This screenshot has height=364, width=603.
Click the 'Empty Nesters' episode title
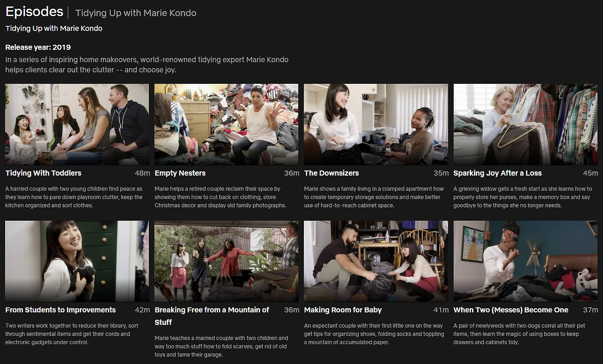coord(180,173)
